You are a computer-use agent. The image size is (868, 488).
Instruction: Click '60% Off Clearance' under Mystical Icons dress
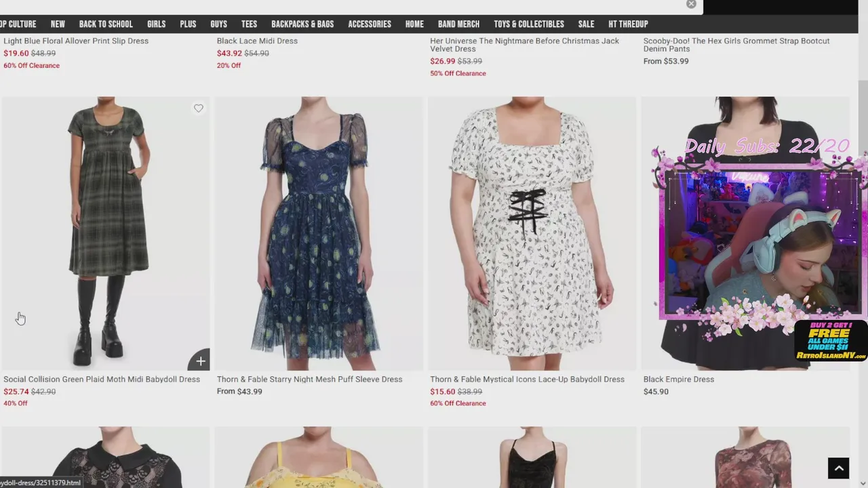458,403
